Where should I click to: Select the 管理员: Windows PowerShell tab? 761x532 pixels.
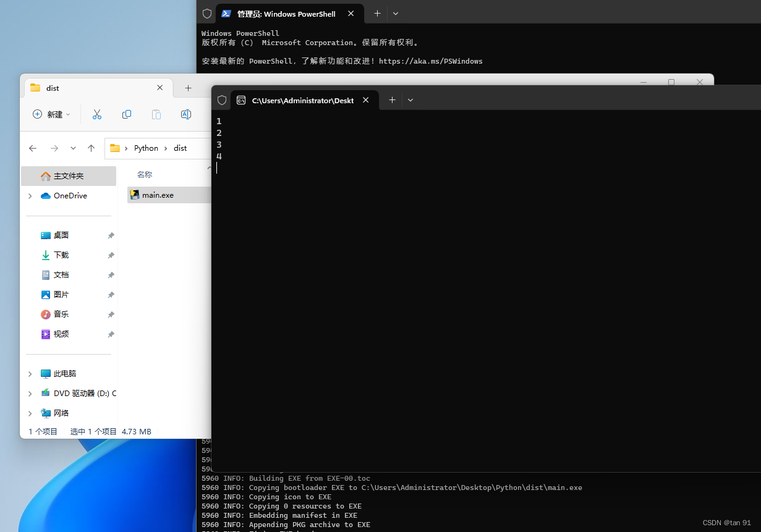(289, 14)
